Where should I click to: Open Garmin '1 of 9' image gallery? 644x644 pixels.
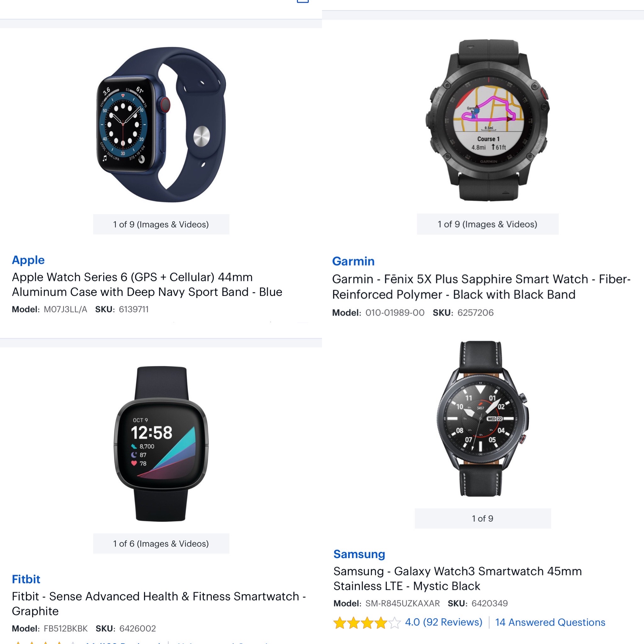coord(488,224)
